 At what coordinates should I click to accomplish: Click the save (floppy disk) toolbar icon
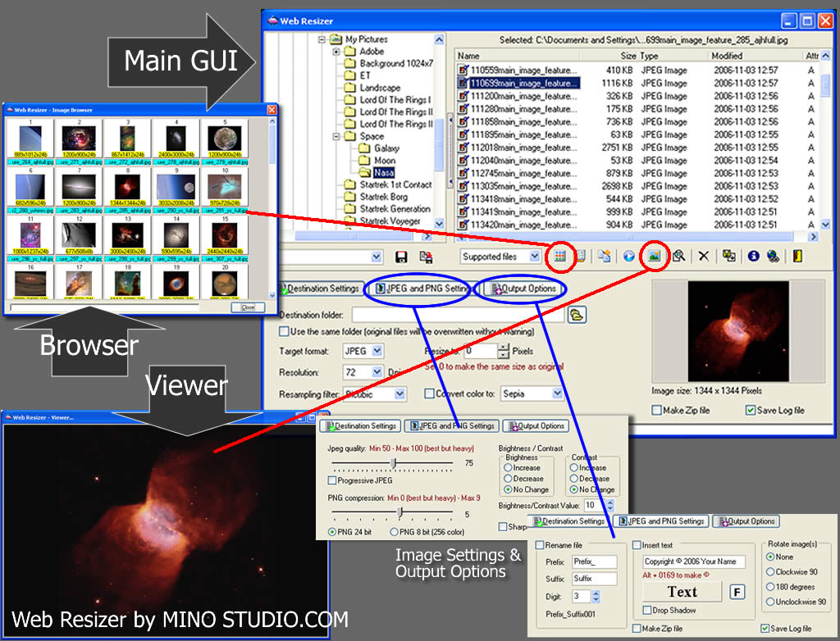[x=401, y=257]
